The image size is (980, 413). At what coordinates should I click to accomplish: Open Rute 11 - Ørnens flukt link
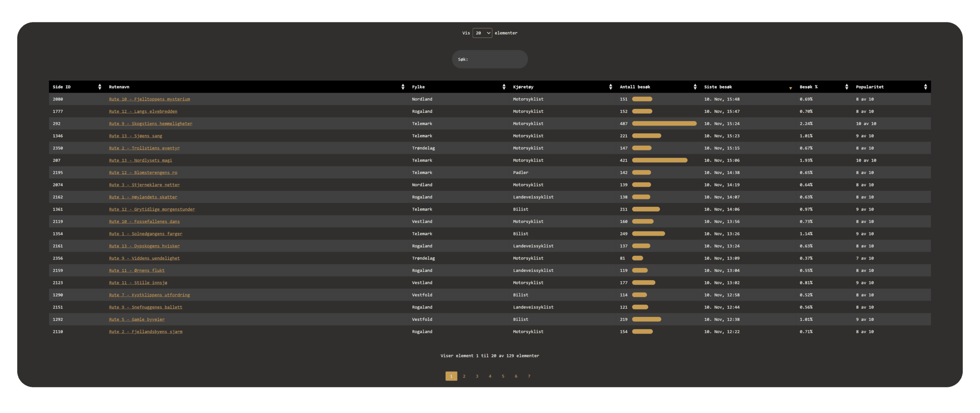137,270
